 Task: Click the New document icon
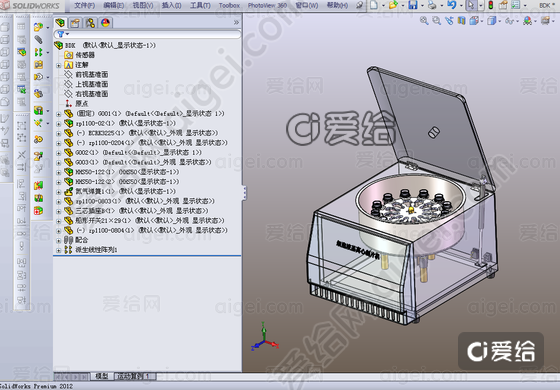click(x=374, y=5)
